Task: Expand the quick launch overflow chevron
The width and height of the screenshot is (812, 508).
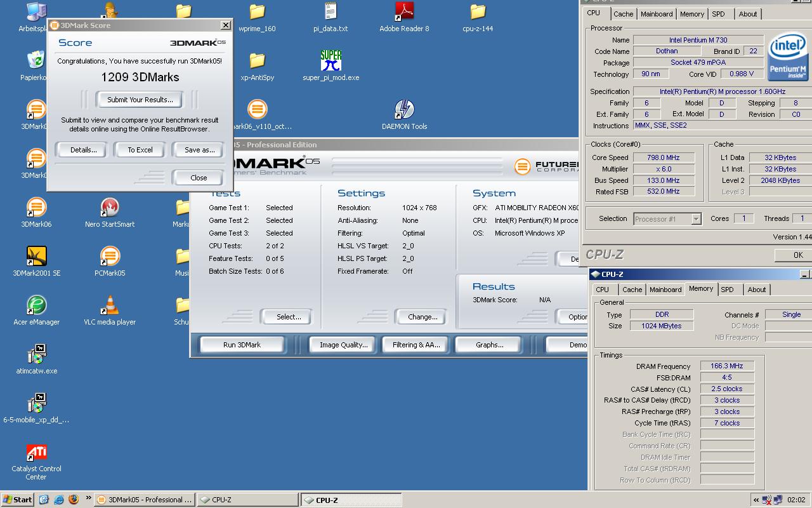Action: [88, 498]
